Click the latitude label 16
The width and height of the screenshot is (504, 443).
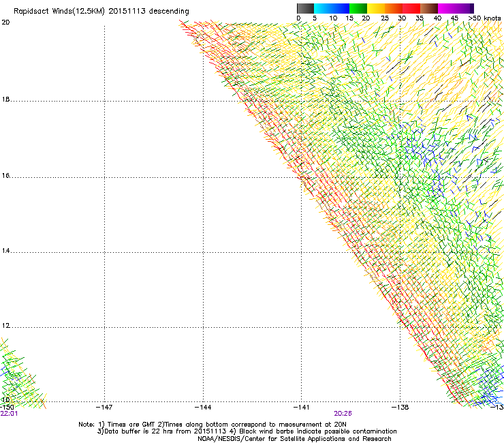[5, 176]
